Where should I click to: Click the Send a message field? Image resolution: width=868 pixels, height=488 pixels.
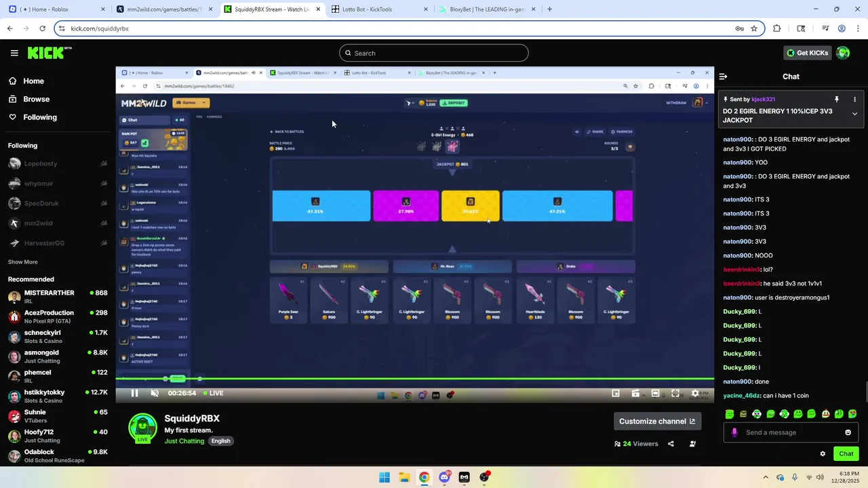[790, 432]
